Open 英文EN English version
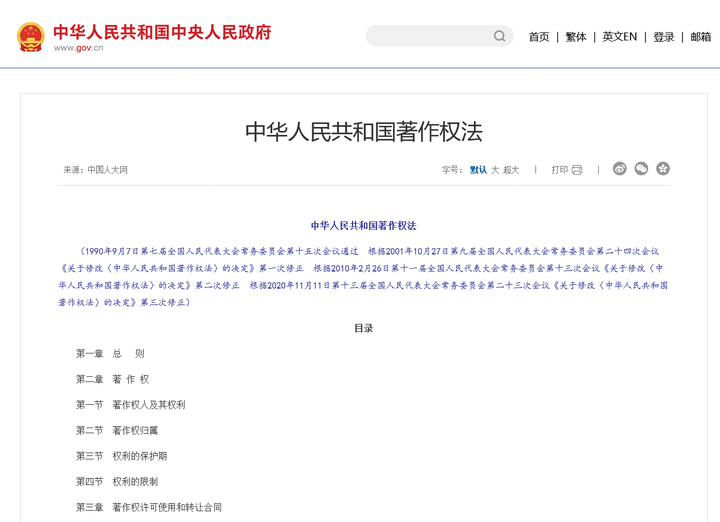720x522 pixels. (619, 37)
